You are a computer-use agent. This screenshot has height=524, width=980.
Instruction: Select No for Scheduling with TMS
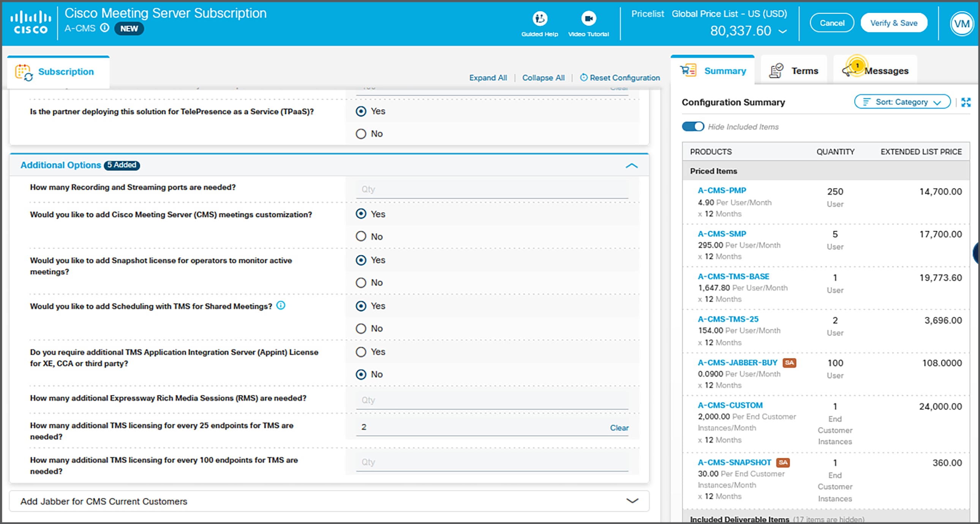360,328
